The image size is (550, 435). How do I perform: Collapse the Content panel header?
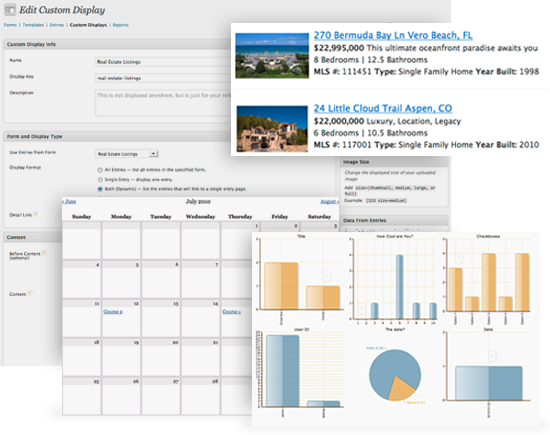pyautogui.click(x=33, y=237)
